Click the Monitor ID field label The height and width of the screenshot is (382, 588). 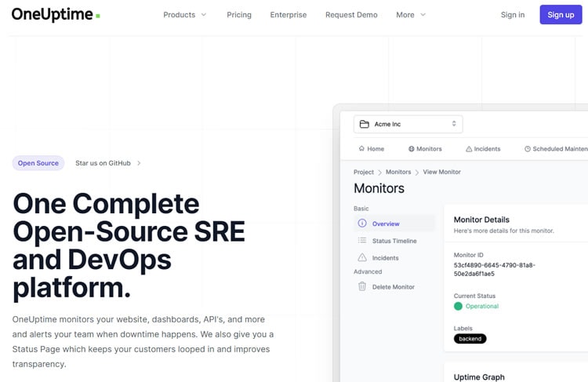tap(468, 255)
